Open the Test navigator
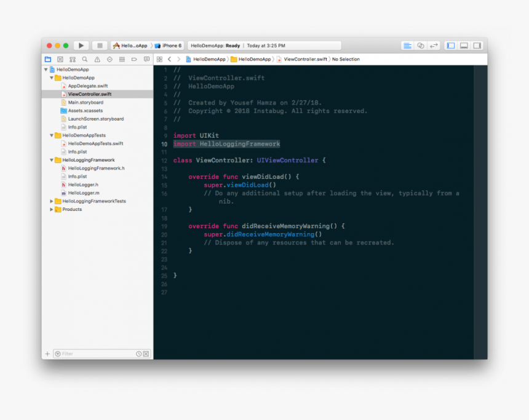Image resolution: width=529 pixels, height=420 pixels. (109, 60)
